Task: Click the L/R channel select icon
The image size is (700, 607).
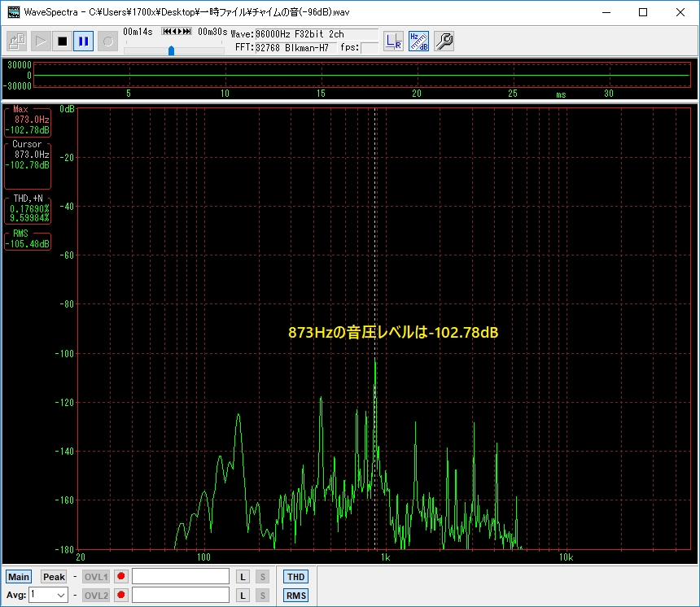Action: point(394,41)
